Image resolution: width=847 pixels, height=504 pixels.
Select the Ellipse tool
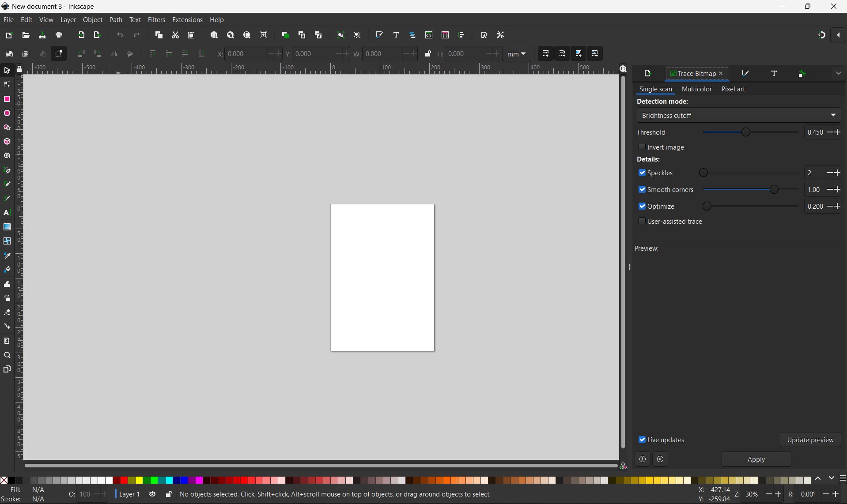pos(7,113)
